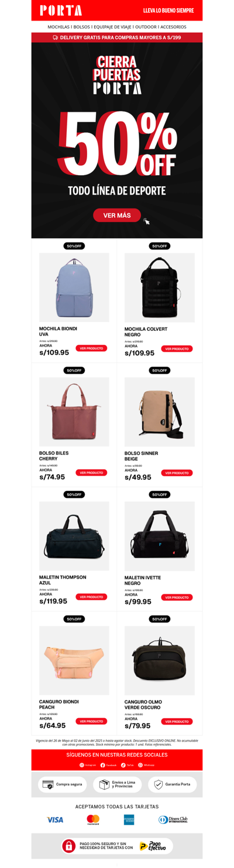Open the Maletin Thompson Azul product image
The height and width of the screenshot is (868, 234).
74,536
